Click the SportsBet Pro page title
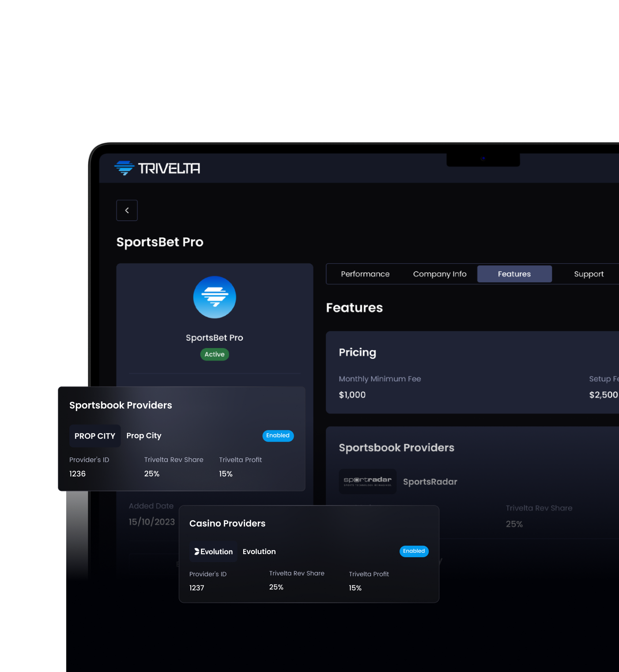Image resolution: width=619 pixels, height=672 pixels. tap(160, 242)
